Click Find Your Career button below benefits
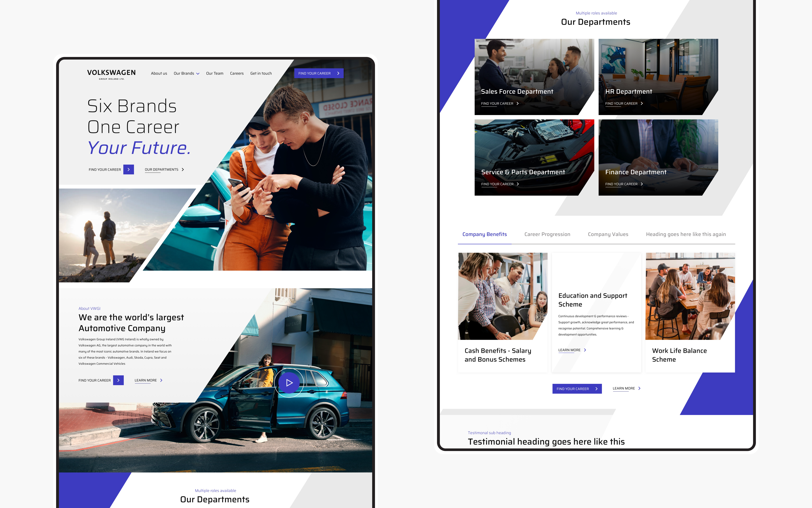 coord(577,389)
